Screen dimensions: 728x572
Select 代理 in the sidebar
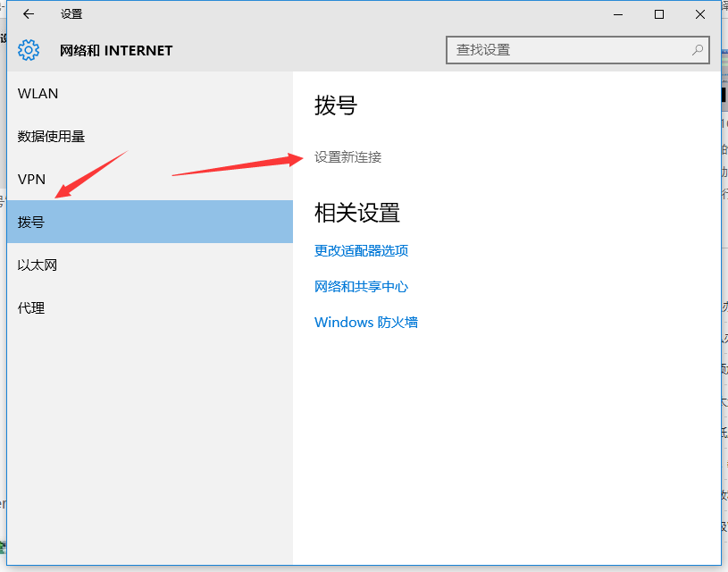pyautogui.click(x=149, y=307)
